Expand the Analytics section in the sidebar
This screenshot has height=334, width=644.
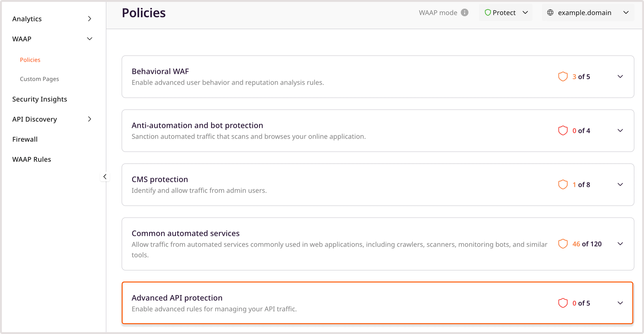tap(90, 19)
